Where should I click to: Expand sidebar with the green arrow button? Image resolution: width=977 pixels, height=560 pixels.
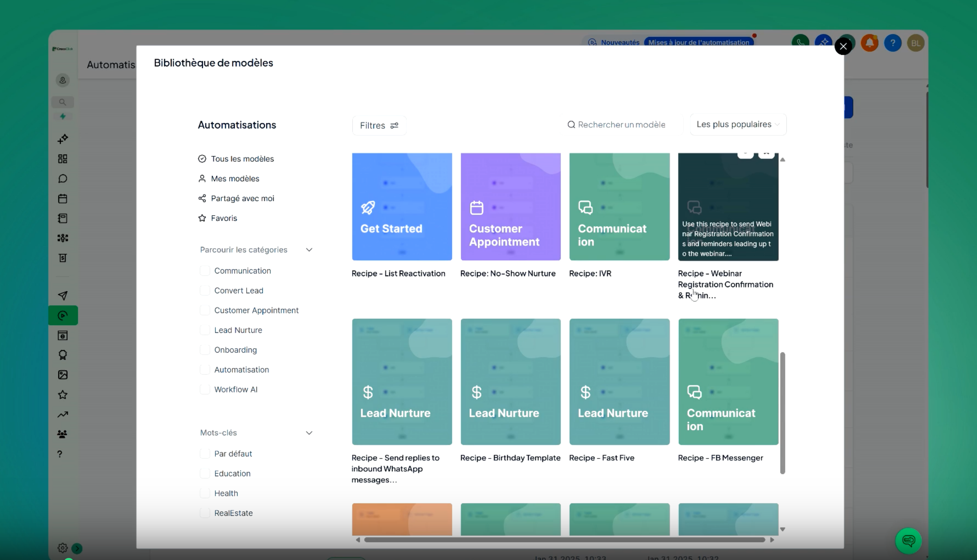click(x=77, y=548)
